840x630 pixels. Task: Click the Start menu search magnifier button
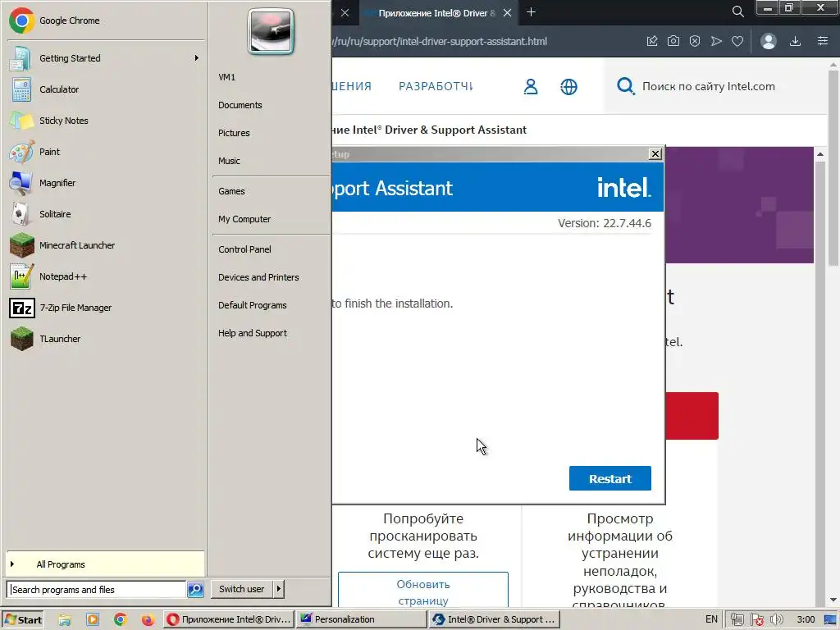195,589
